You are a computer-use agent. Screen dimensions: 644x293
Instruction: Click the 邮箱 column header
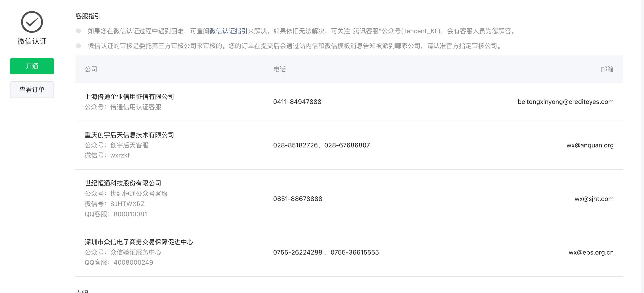[x=607, y=69]
